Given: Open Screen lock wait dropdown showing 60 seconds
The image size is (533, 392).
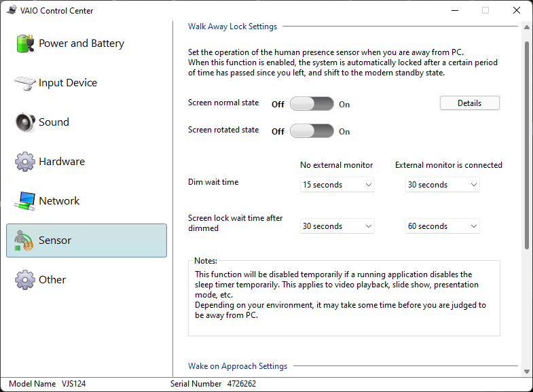Looking at the screenshot, I should point(442,226).
